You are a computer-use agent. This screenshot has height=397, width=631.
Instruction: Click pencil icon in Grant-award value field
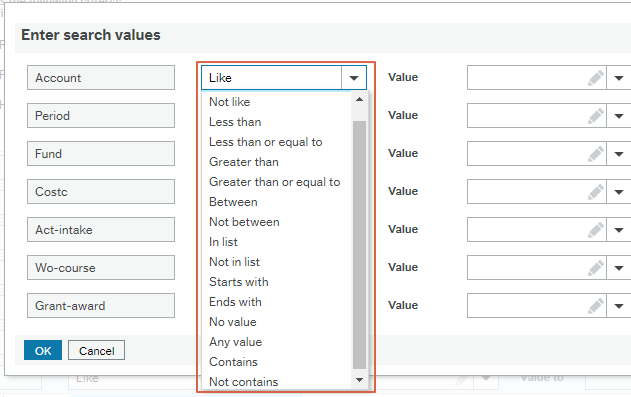[x=596, y=306]
